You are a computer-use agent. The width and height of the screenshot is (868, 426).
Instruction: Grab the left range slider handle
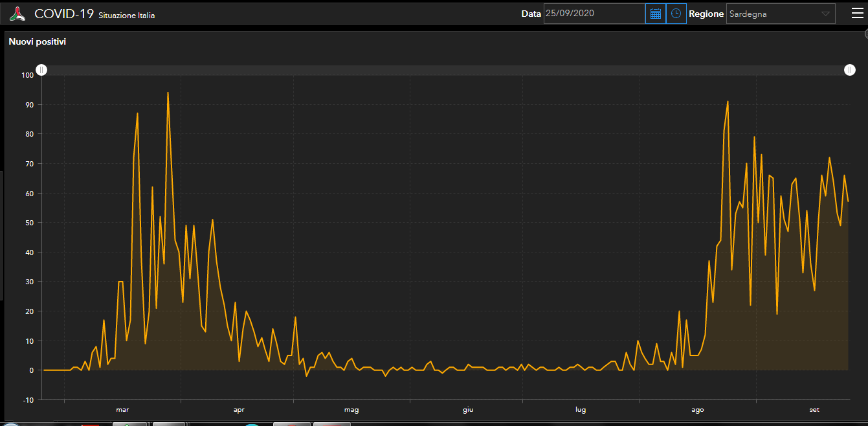[41, 70]
